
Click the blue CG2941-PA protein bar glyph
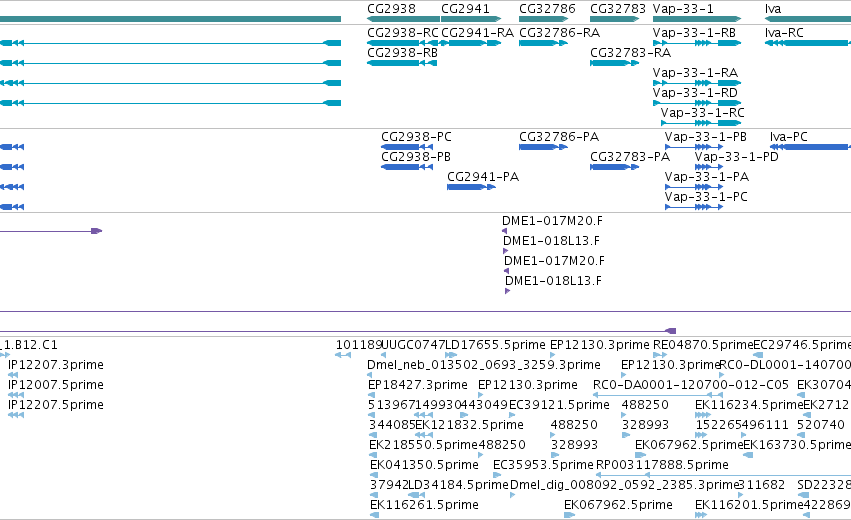[471, 187]
